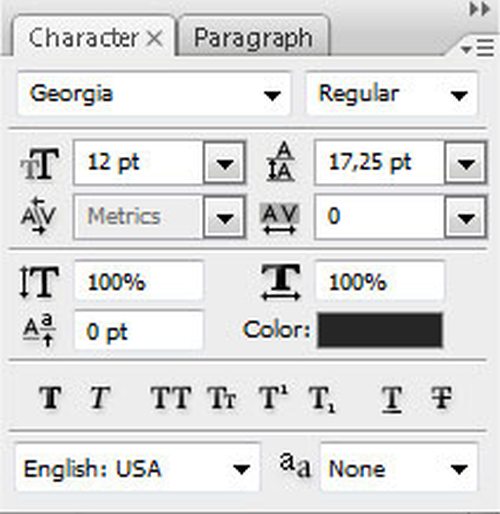This screenshot has height=514, width=500.
Task: Apply Subscript text style
Action: 322,399
